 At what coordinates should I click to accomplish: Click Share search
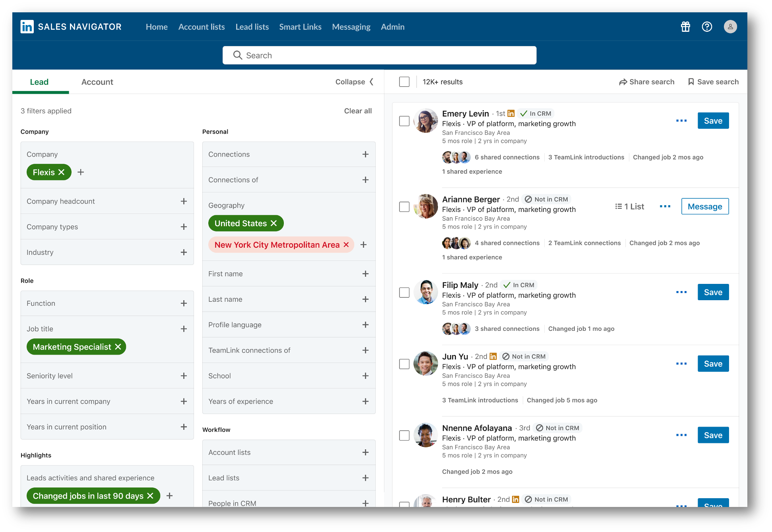tap(647, 82)
